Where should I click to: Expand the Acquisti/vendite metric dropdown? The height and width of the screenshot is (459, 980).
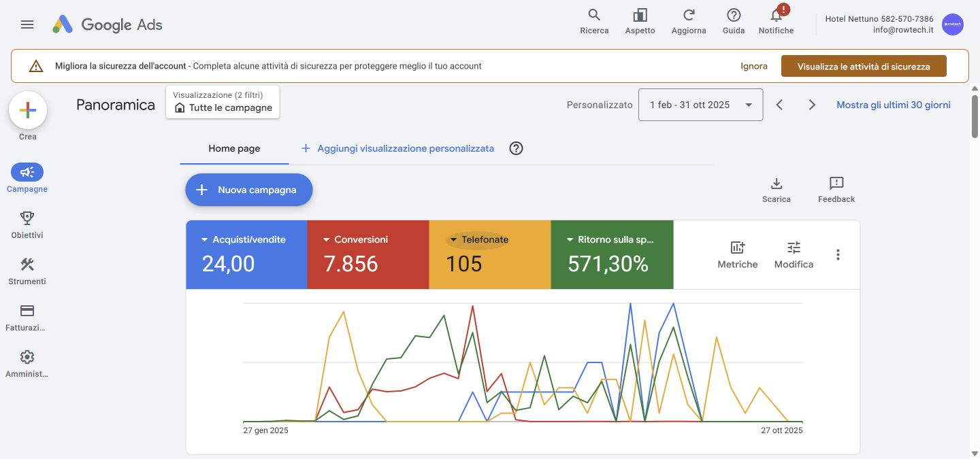(x=244, y=239)
